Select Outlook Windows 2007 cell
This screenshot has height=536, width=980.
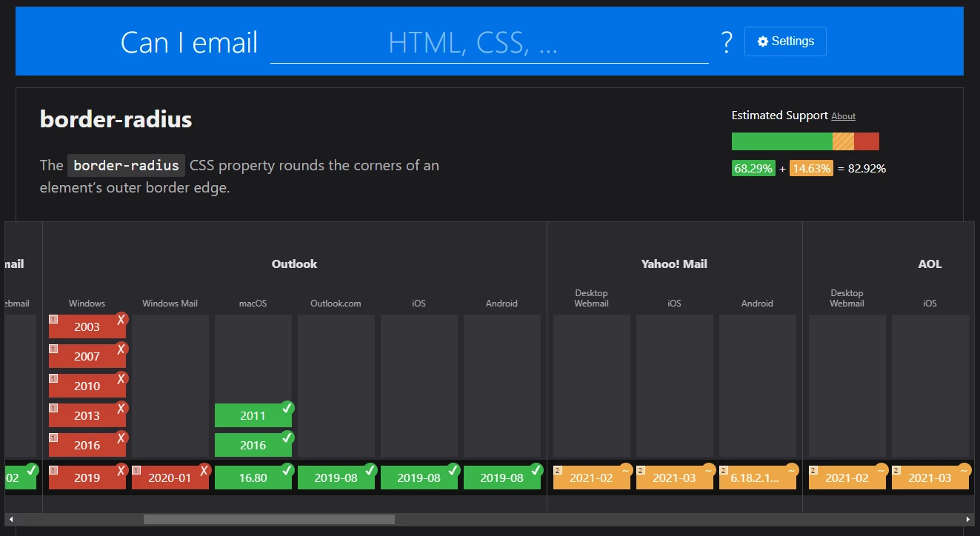point(87,356)
